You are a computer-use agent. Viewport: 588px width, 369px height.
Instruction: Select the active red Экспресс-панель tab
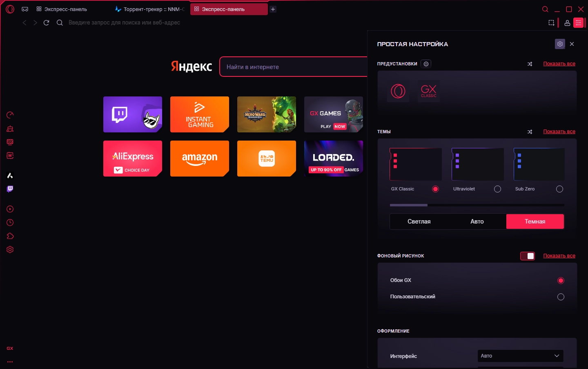pos(229,9)
